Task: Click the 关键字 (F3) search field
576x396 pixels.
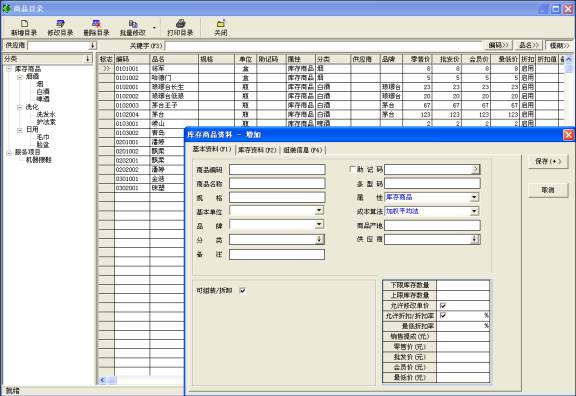Action: [323, 46]
